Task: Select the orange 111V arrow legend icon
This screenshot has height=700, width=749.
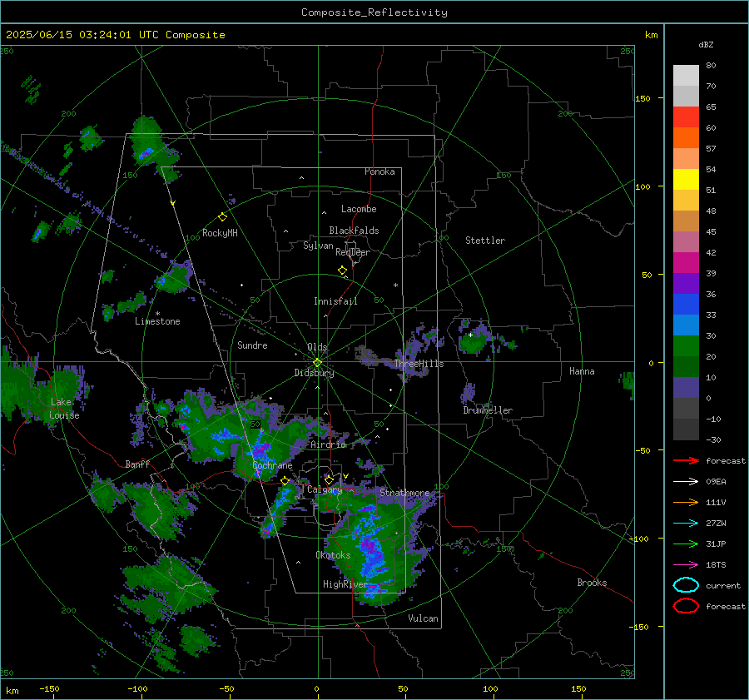Action: pyautogui.click(x=686, y=502)
